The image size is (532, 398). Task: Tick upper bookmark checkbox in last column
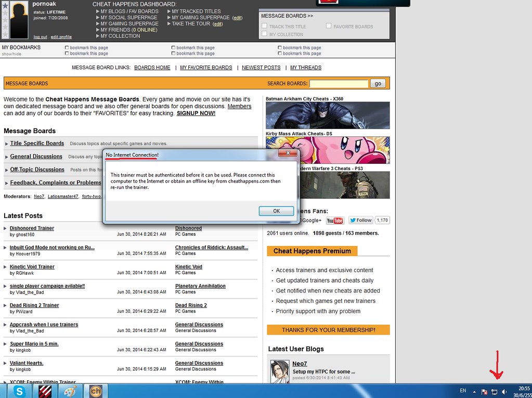(280, 48)
